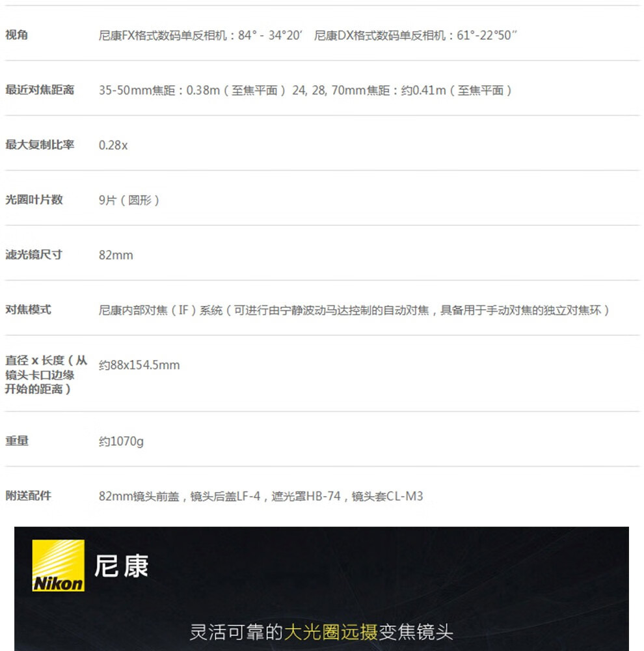Screen dimensions: 644x651
Task: Select the 最大复制比率 row label
Action: click(40, 145)
